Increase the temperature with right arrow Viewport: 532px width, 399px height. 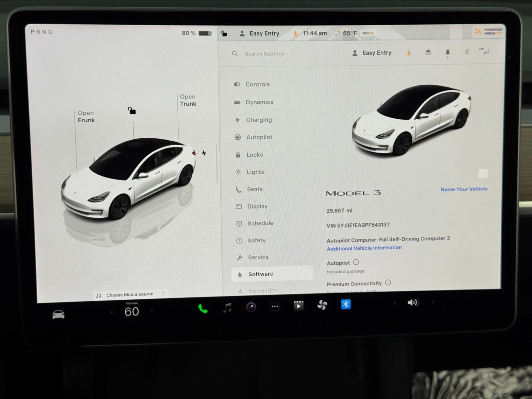tap(152, 311)
